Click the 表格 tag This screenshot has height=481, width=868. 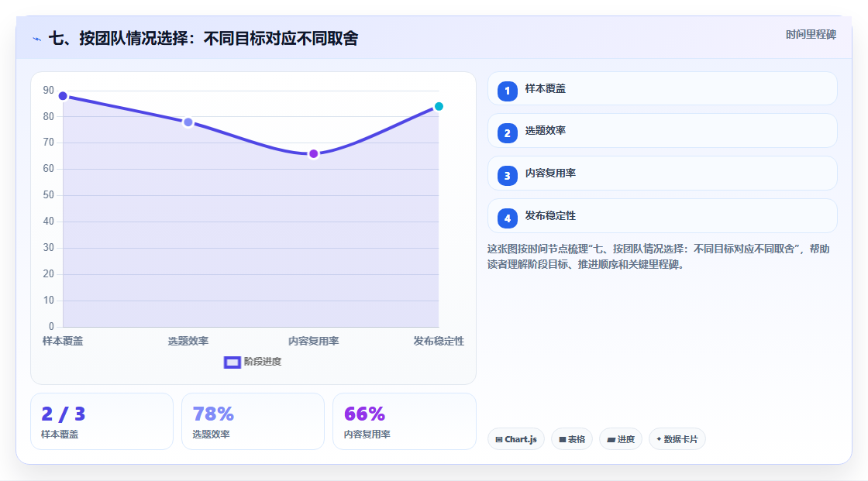572,439
